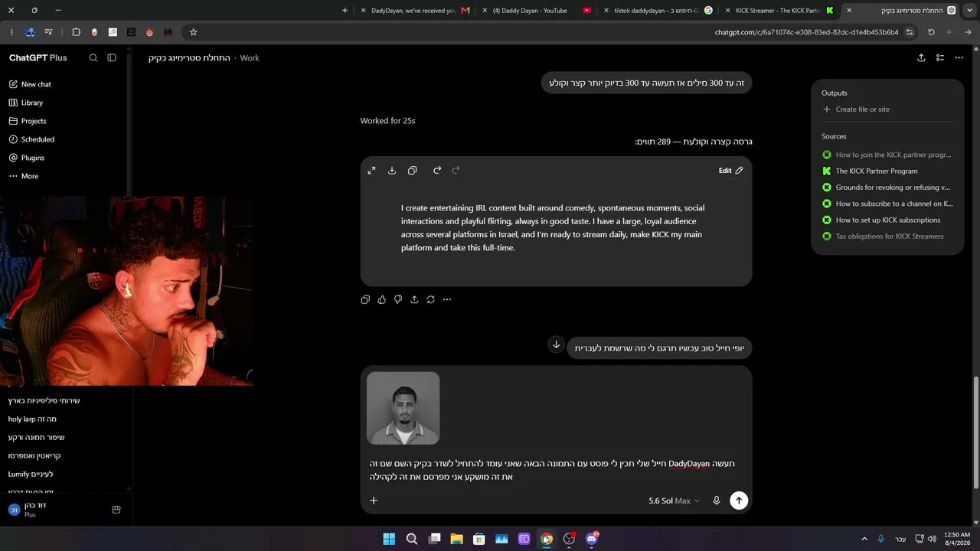Expand the More sidebar menu

24,176
